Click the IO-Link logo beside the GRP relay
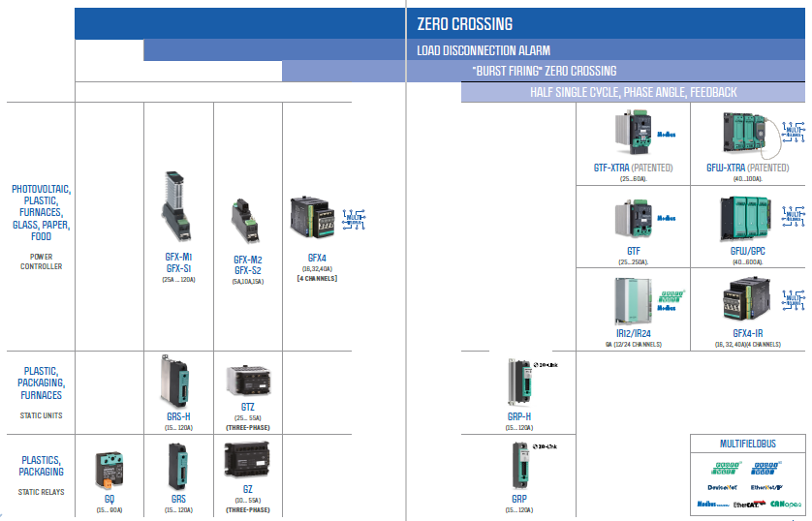The image size is (812, 521). click(x=545, y=446)
